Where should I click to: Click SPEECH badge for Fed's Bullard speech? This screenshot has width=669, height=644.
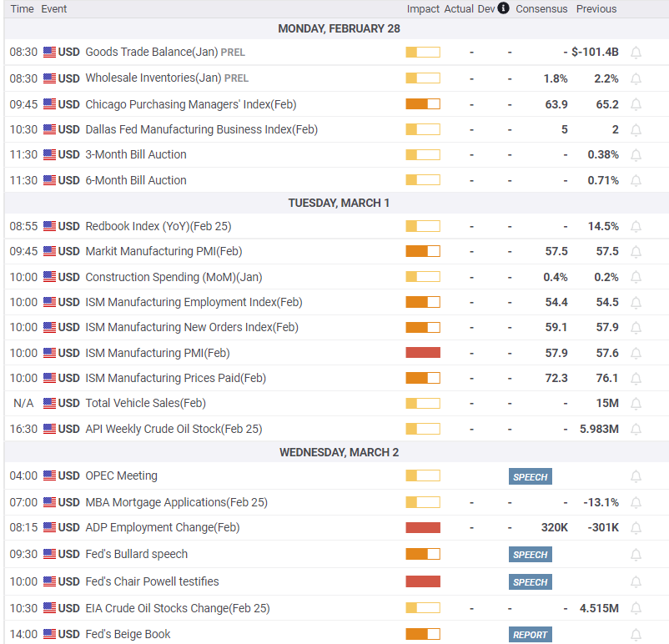point(530,555)
